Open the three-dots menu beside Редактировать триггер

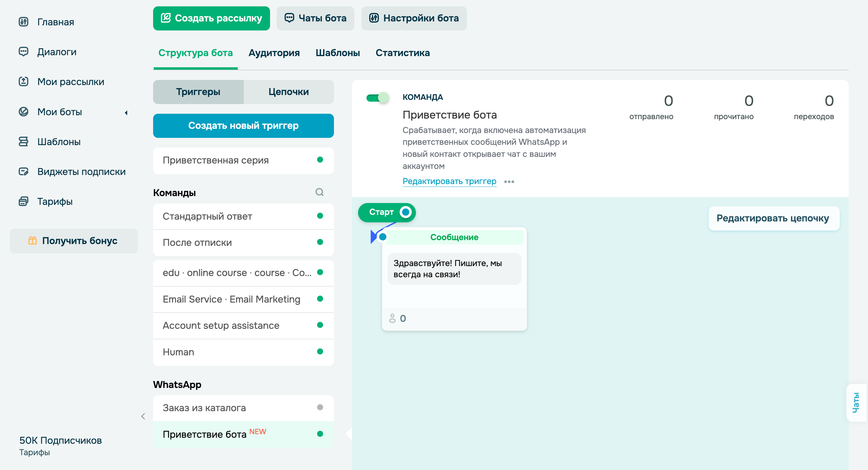(509, 182)
